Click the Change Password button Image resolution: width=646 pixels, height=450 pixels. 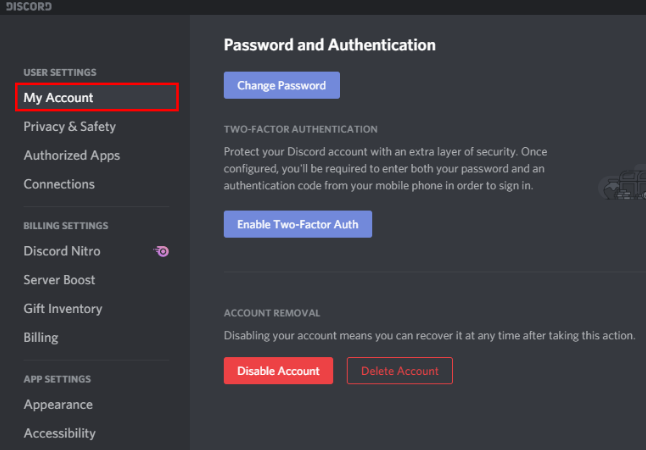tap(282, 85)
